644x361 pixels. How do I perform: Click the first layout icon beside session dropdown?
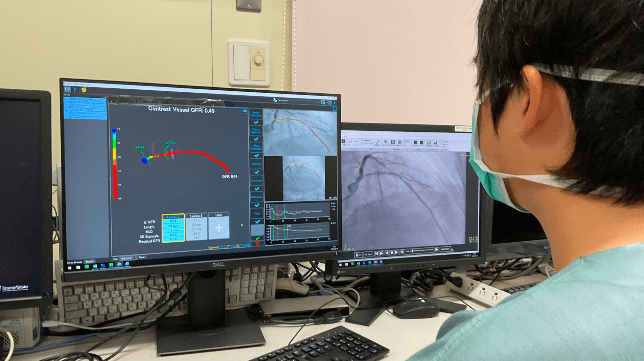click(323, 103)
